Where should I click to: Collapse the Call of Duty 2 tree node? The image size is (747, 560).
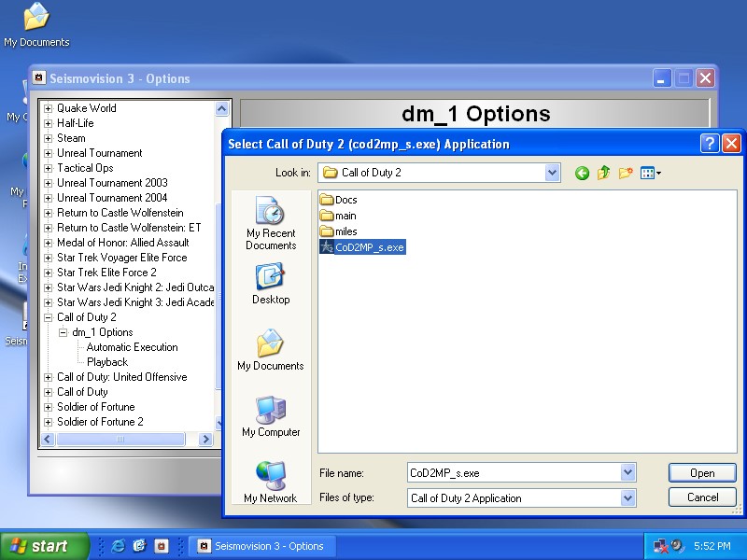[x=49, y=317]
